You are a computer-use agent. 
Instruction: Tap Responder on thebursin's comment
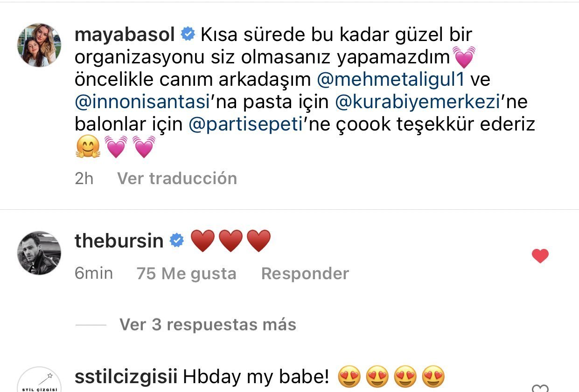[305, 274]
